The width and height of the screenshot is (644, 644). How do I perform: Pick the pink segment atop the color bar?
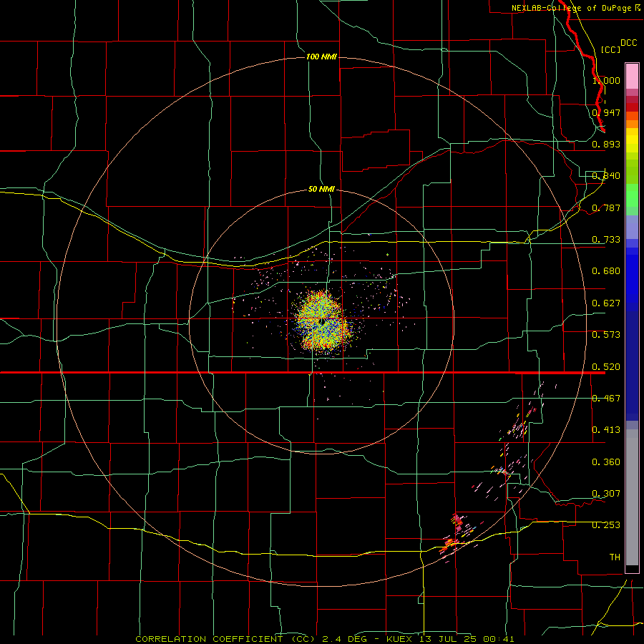[632, 77]
